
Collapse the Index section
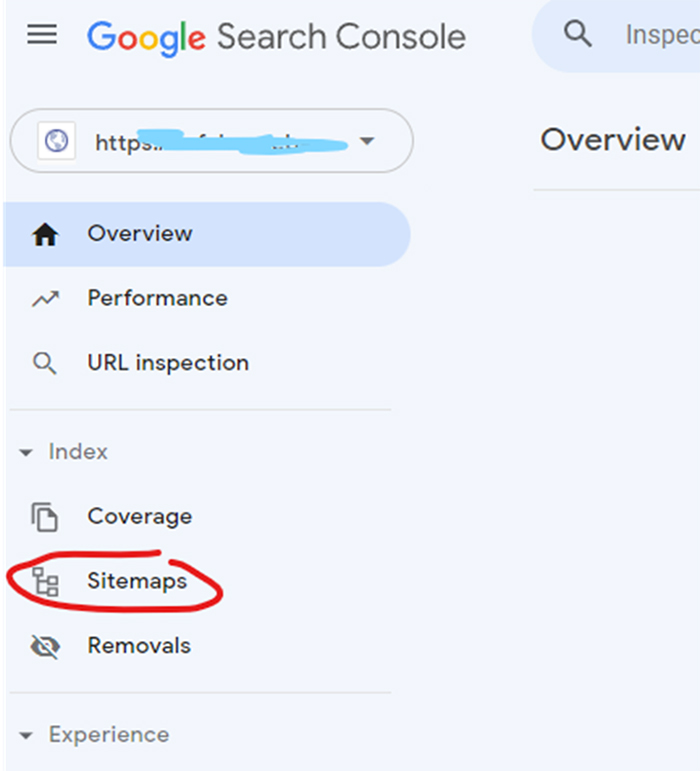tap(27, 453)
